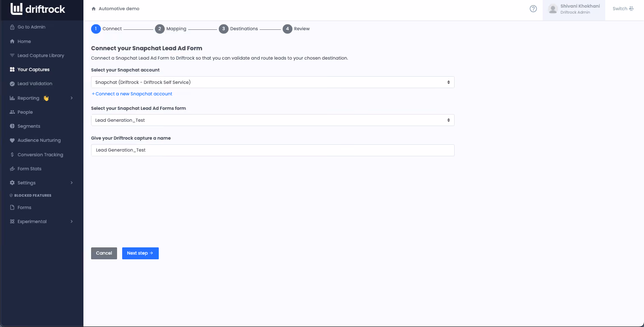Open Home from the sidebar
Image resolution: width=644 pixels, height=327 pixels.
24,41
